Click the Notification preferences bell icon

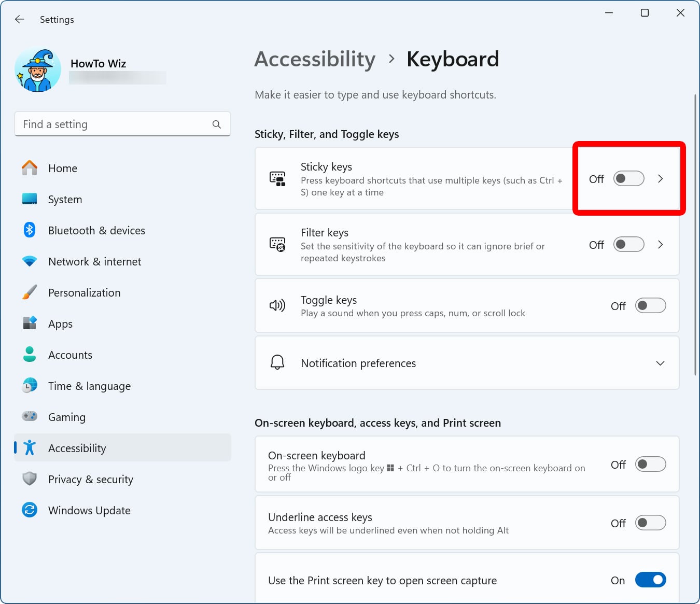click(x=277, y=362)
